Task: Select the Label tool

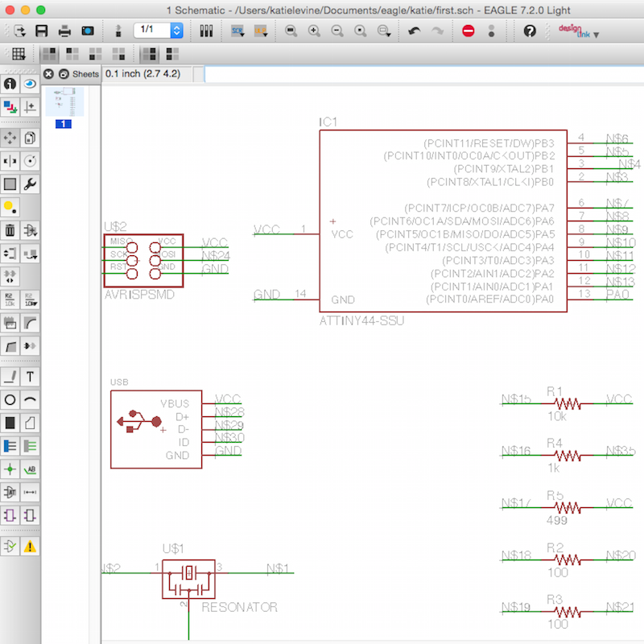Action: click(x=30, y=469)
